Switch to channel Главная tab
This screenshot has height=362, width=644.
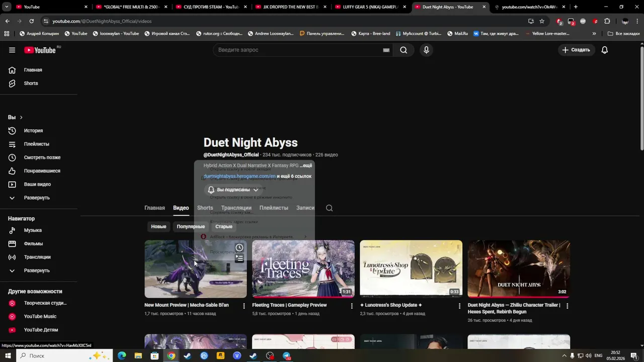point(154,208)
